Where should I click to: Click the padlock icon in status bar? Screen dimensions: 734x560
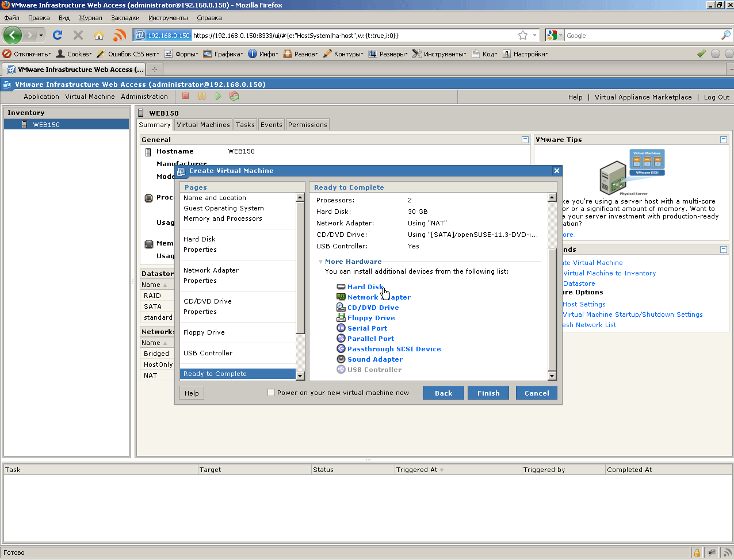tap(697, 553)
